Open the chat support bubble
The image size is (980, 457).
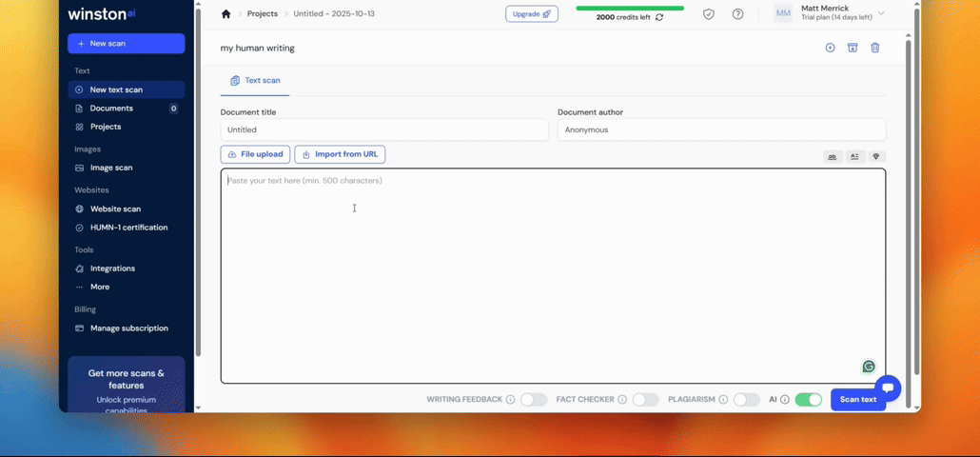(888, 388)
